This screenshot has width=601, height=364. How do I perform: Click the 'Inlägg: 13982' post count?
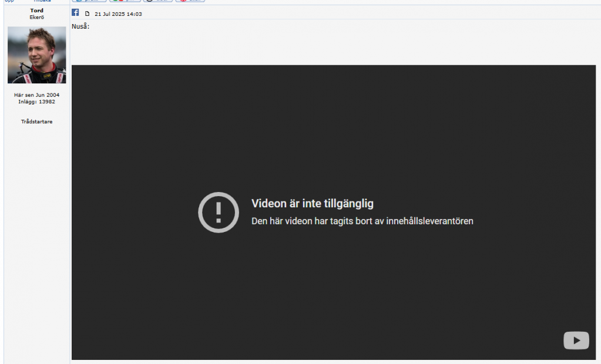click(37, 102)
